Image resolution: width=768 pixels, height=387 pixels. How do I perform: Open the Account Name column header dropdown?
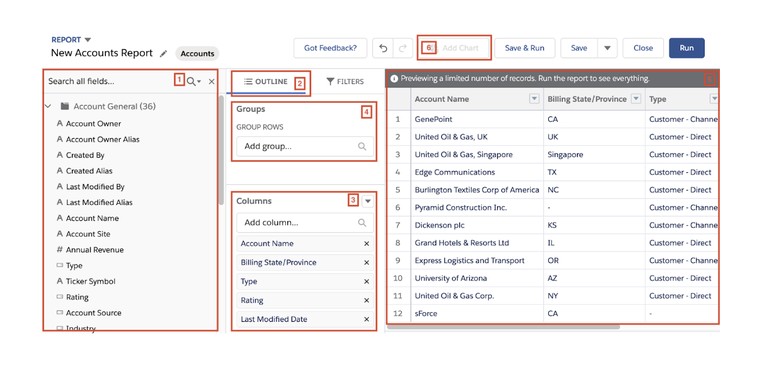534,99
